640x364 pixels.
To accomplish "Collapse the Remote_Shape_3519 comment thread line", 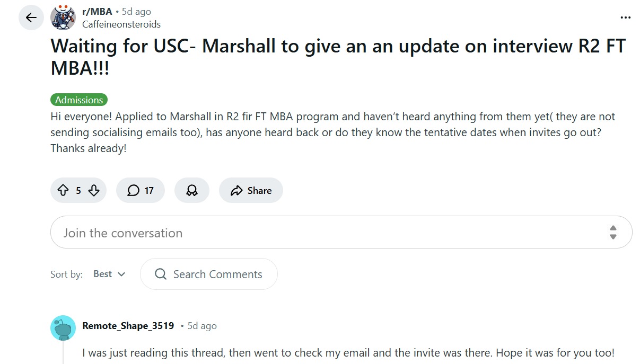I will click(63, 352).
